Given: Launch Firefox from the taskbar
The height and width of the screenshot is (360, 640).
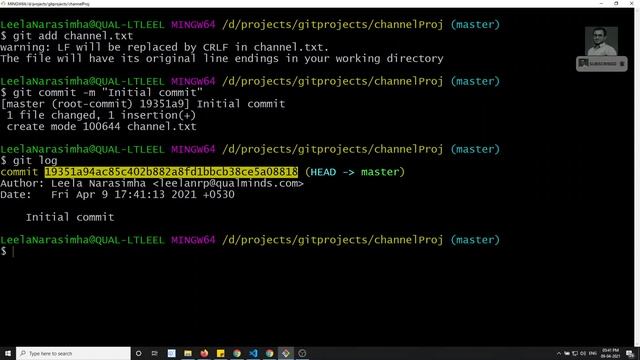Looking at the screenshot, I should point(204,353).
